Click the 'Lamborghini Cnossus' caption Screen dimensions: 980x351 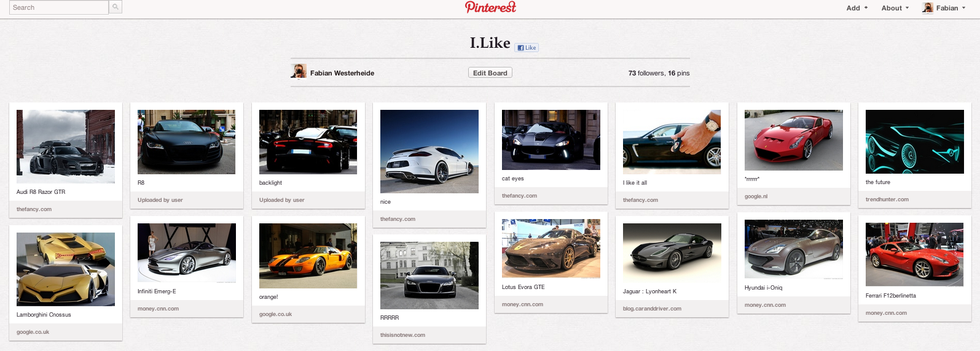[x=44, y=315]
